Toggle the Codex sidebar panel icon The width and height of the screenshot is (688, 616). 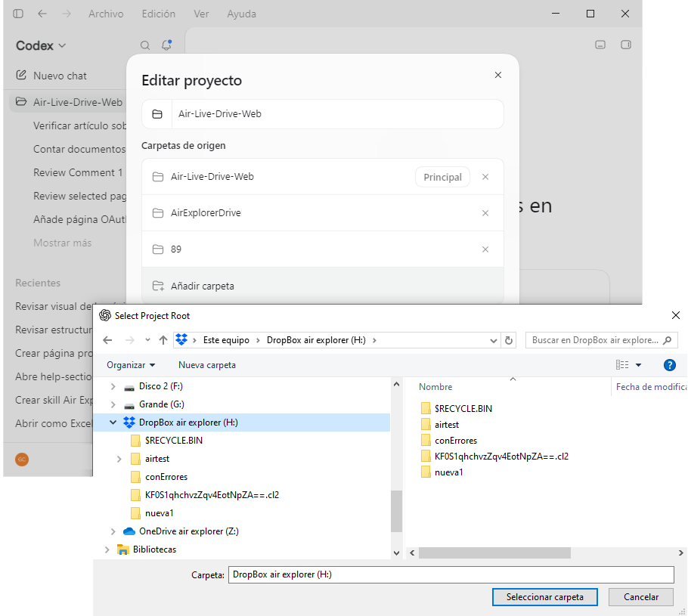[18, 14]
